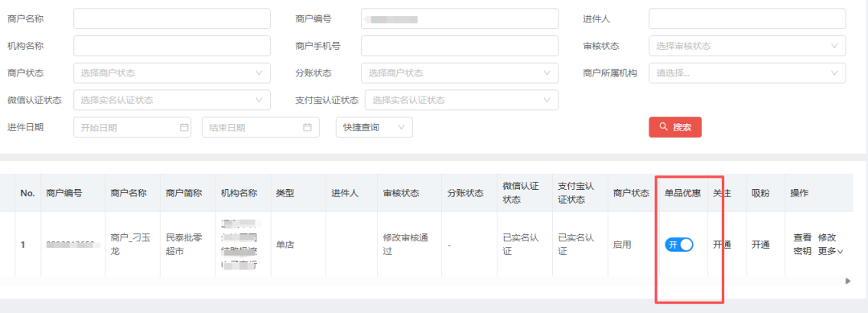
Task: Click the 结束日期 date field
Action: [x=260, y=127]
